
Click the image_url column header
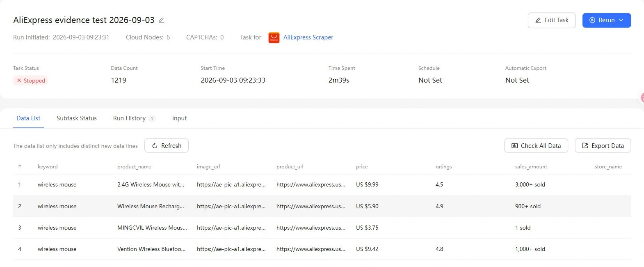(208, 167)
